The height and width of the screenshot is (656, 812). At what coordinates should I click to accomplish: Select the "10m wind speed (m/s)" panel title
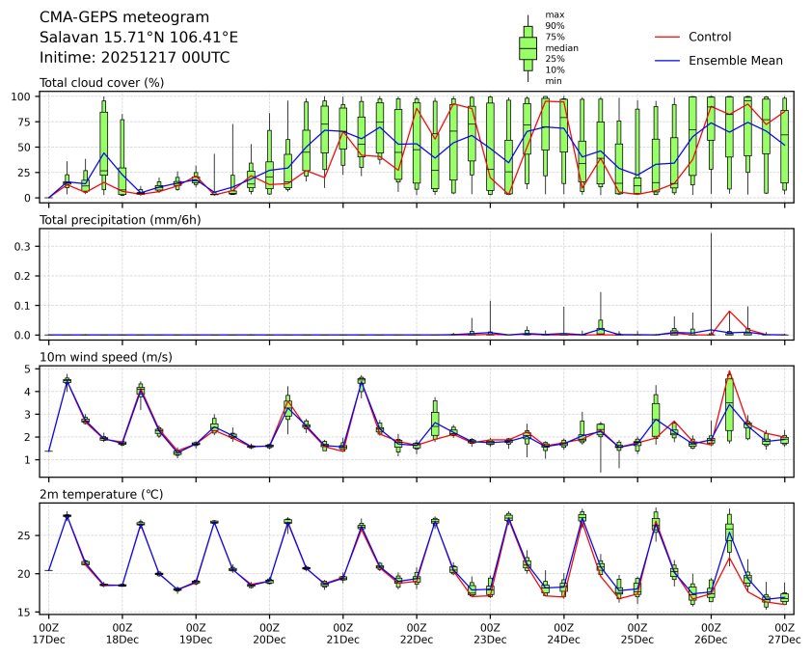tap(105, 357)
